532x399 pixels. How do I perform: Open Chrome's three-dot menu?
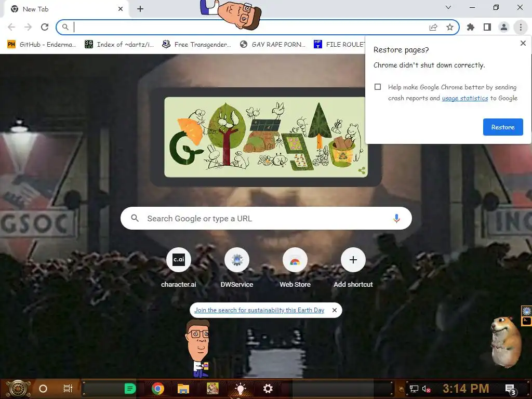pyautogui.click(x=521, y=27)
